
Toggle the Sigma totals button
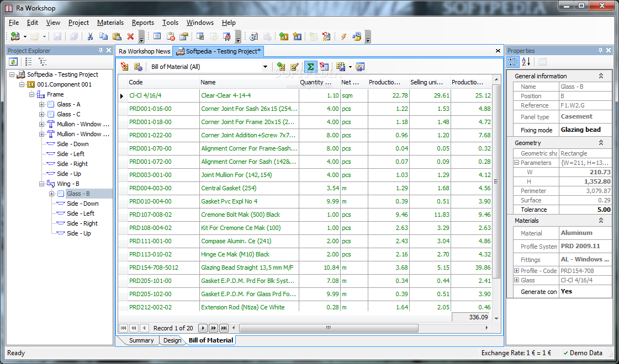[311, 67]
